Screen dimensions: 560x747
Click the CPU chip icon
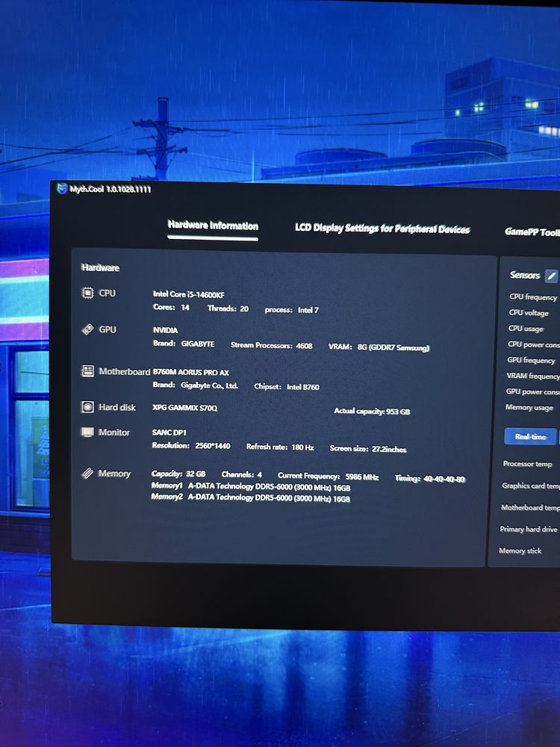pyautogui.click(x=87, y=293)
